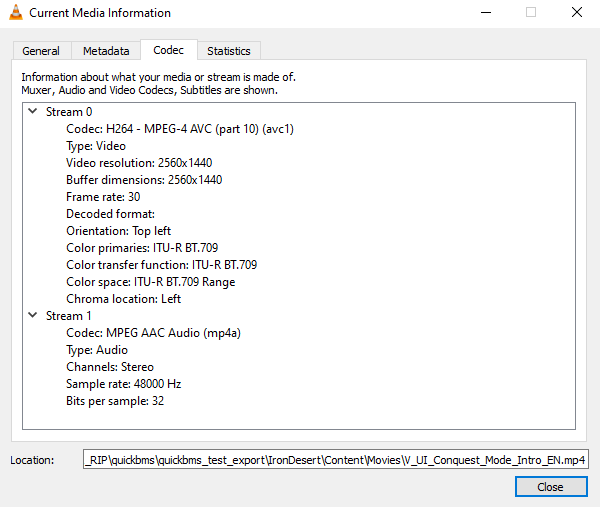Select 'Sample rate: 48000 Hz' row
This screenshot has width=600, height=507.
124,384
